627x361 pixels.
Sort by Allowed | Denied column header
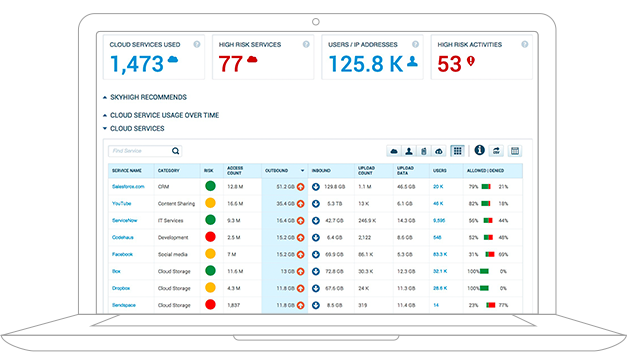pos(485,171)
